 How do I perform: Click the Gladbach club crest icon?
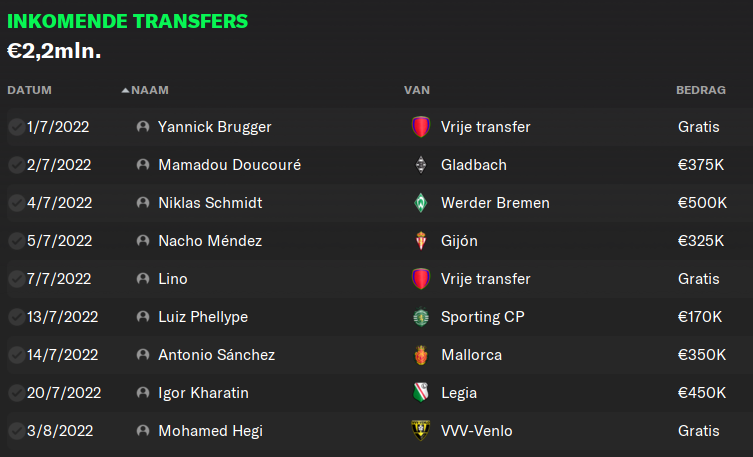pos(421,165)
